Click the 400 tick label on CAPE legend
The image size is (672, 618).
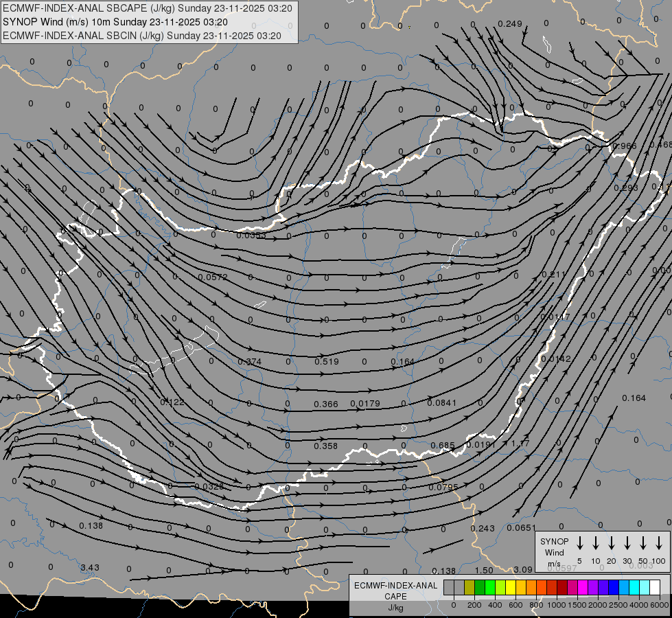pyautogui.click(x=495, y=605)
